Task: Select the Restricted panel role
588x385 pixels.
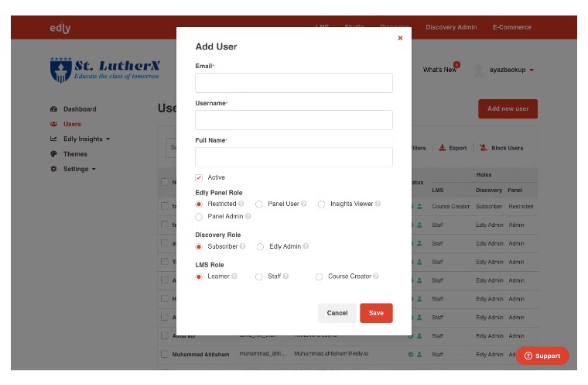Action: [x=199, y=204]
